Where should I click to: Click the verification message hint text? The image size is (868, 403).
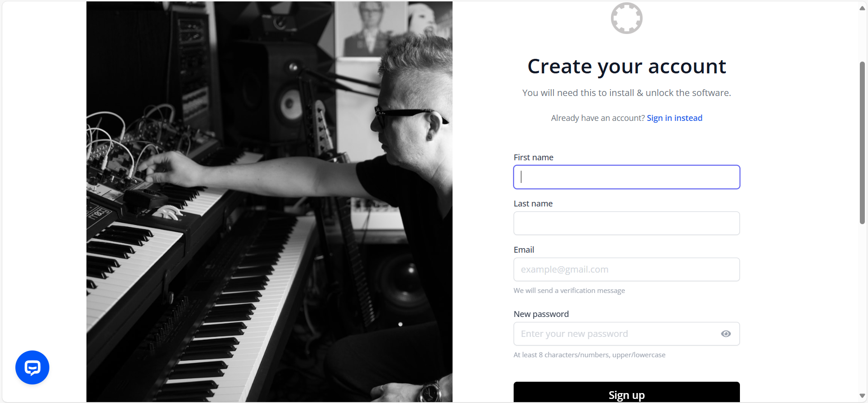point(569,291)
